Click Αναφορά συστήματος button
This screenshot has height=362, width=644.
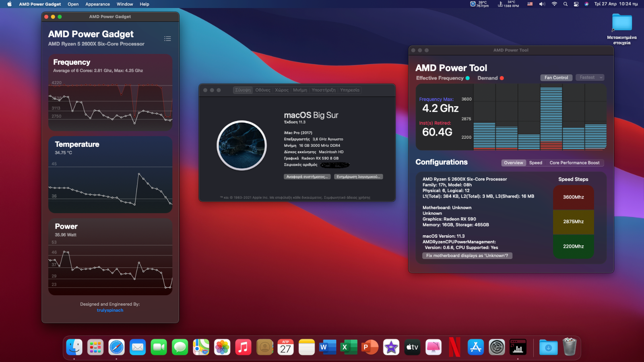click(x=308, y=177)
